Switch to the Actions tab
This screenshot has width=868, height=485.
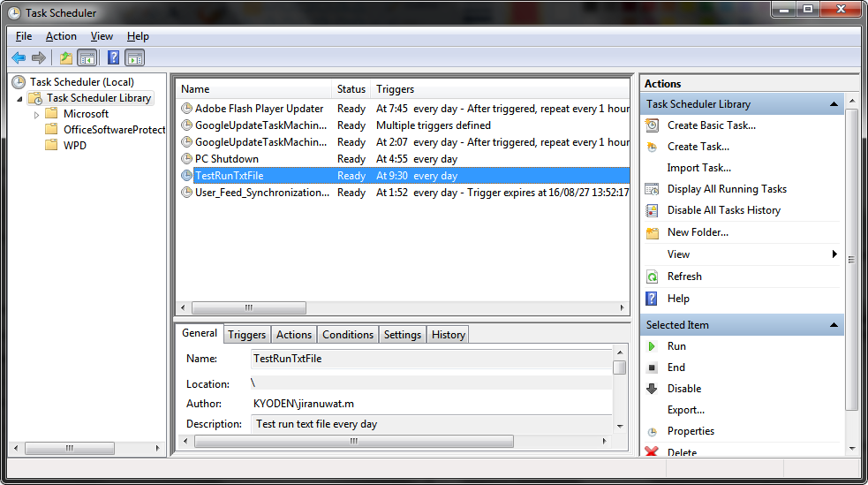click(294, 335)
